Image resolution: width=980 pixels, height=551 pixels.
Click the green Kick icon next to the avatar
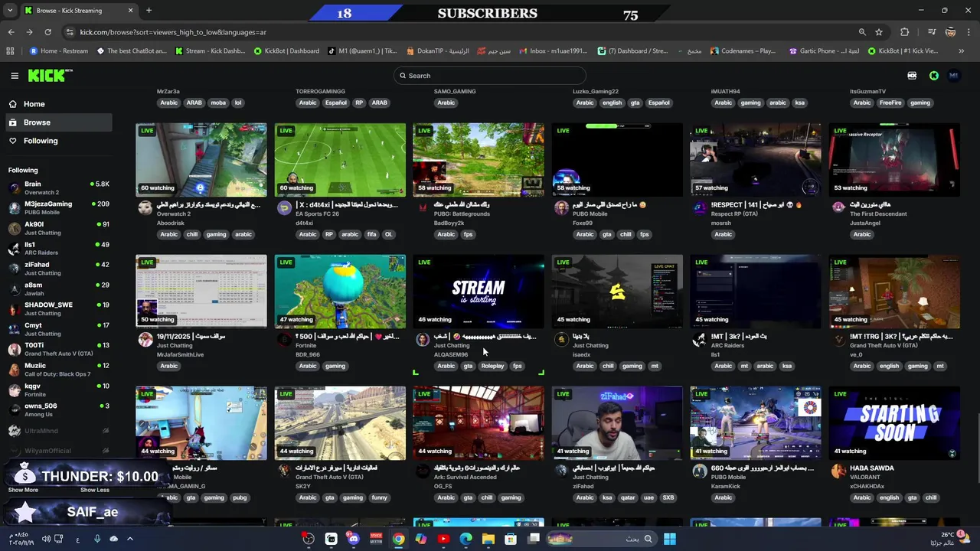point(934,76)
